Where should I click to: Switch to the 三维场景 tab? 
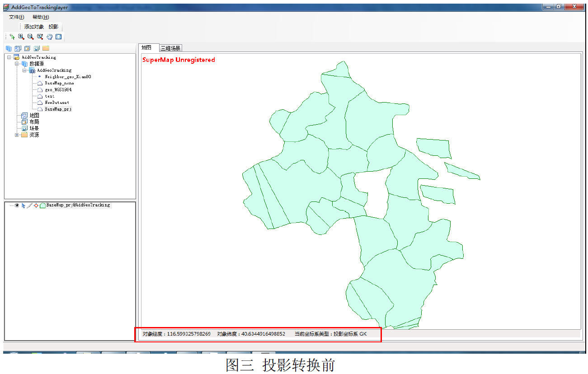(x=171, y=48)
